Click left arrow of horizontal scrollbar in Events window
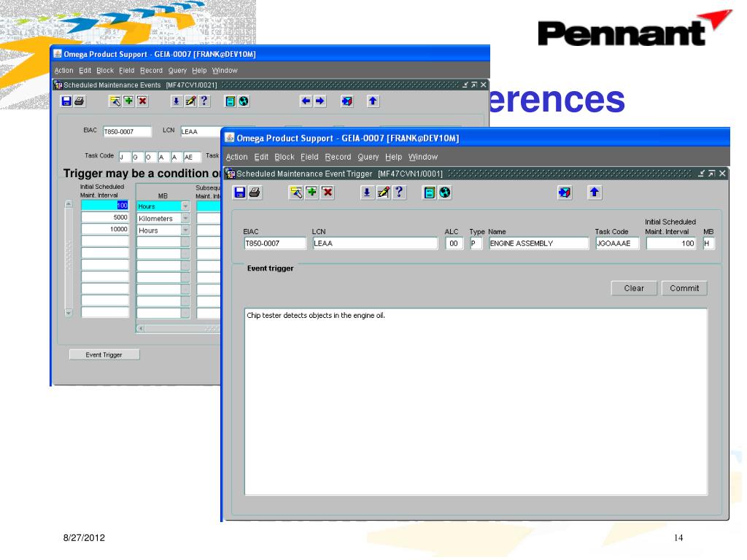Image resolution: width=747 pixels, height=560 pixels. [141, 328]
